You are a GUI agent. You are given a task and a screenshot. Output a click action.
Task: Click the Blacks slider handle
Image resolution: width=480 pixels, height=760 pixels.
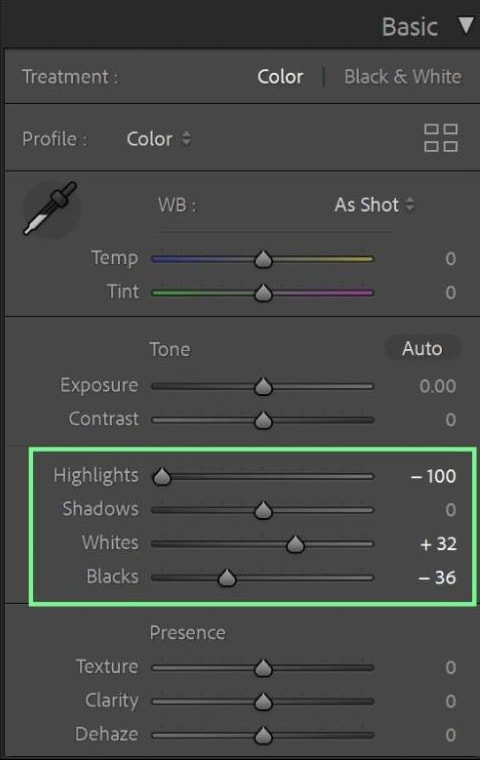(x=226, y=578)
